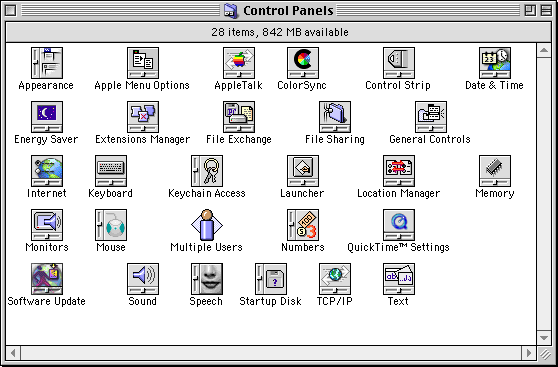Image resolution: width=558 pixels, height=367 pixels.
Task: Select the Apple Menu Options icon
Action: coord(143,63)
